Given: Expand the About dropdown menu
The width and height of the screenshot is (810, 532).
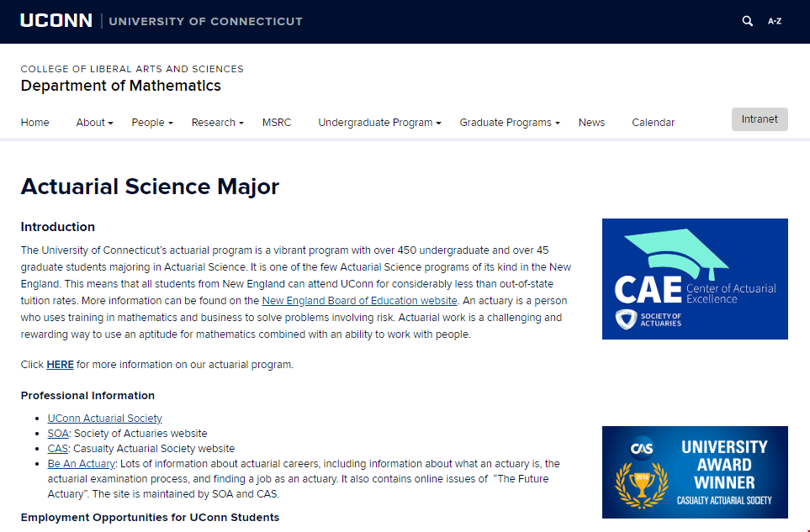Looking at the screenshot, I should [x=94, y=123].
